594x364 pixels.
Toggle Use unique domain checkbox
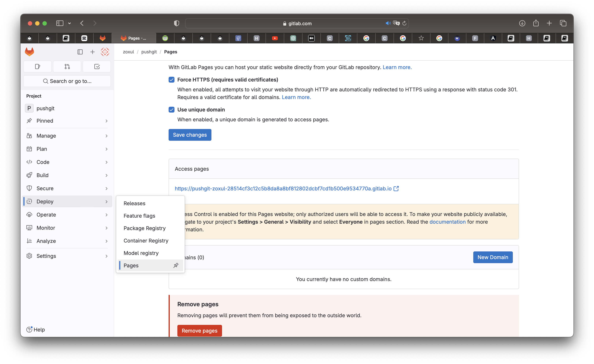pos(171,110)
